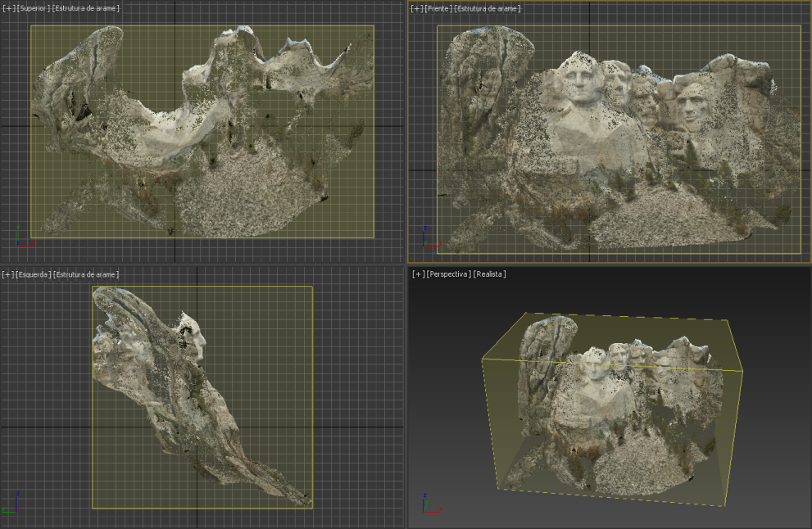Click the axis gizmo in the Superior viewport

(x=24, y=237)
